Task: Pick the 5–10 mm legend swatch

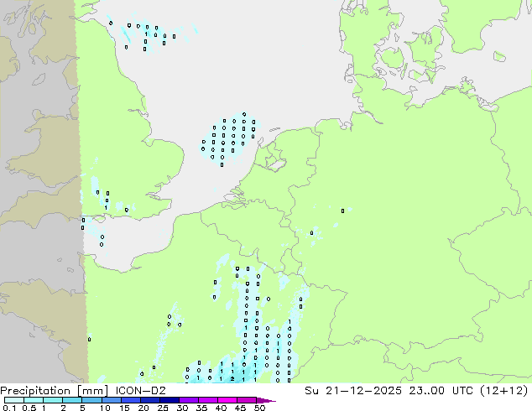Action: [91, 400]
